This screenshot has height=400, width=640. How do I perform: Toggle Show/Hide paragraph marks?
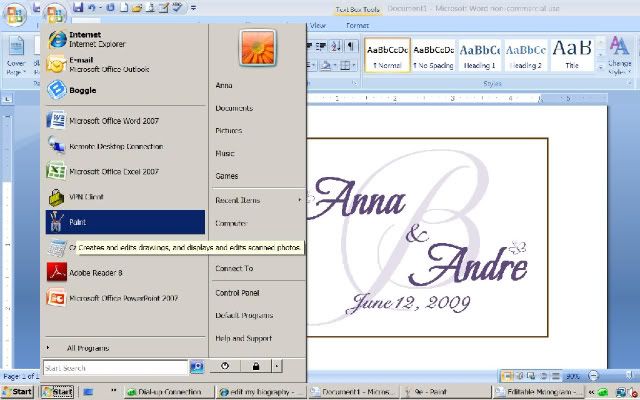pos(351,46)
